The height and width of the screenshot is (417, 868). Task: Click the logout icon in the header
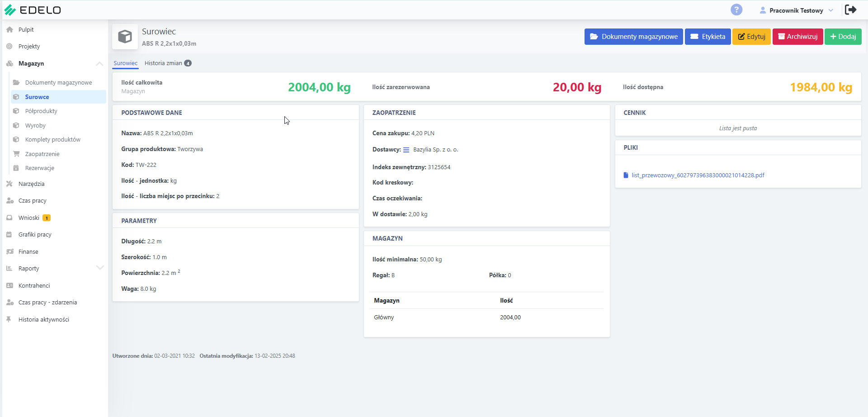(851, 9)
